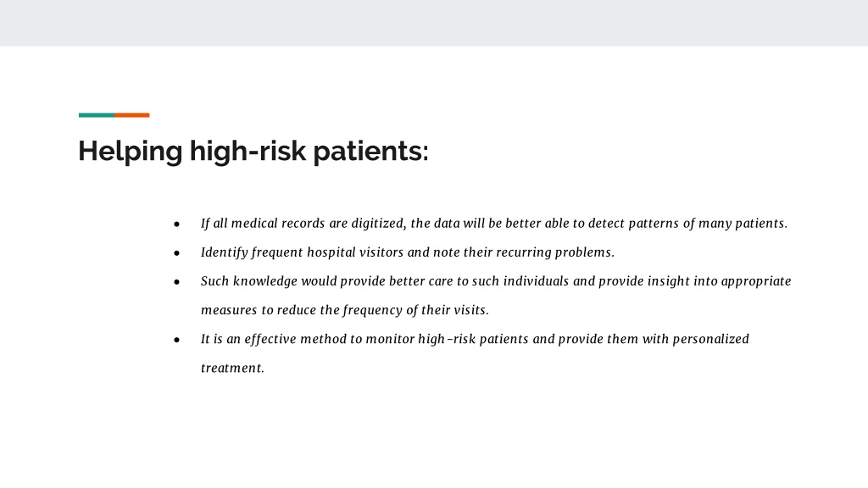Click the word "Identify" starting the second bullet

point(224,252)
